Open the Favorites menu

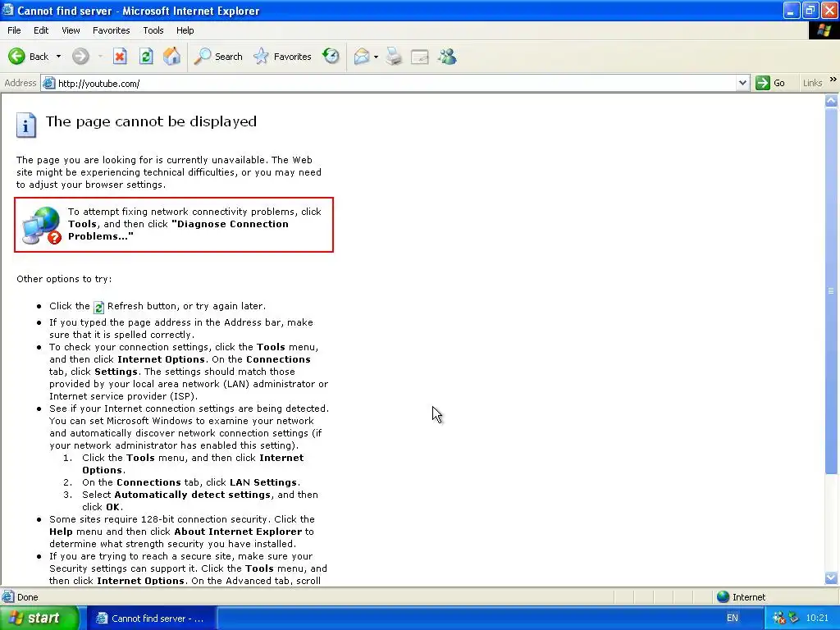[x=111, y=30]
